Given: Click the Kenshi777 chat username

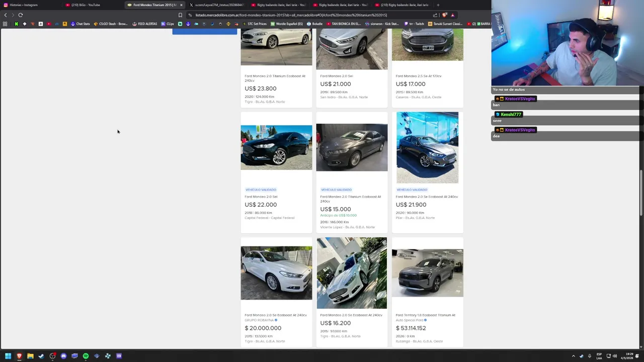Looking at the screenshot, I should point(511,114).
